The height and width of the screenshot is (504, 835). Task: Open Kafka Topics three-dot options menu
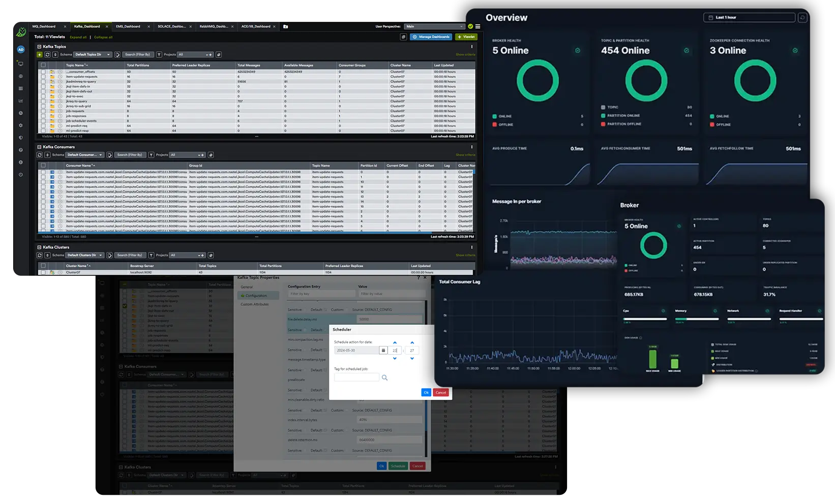[x=472, y=47]
